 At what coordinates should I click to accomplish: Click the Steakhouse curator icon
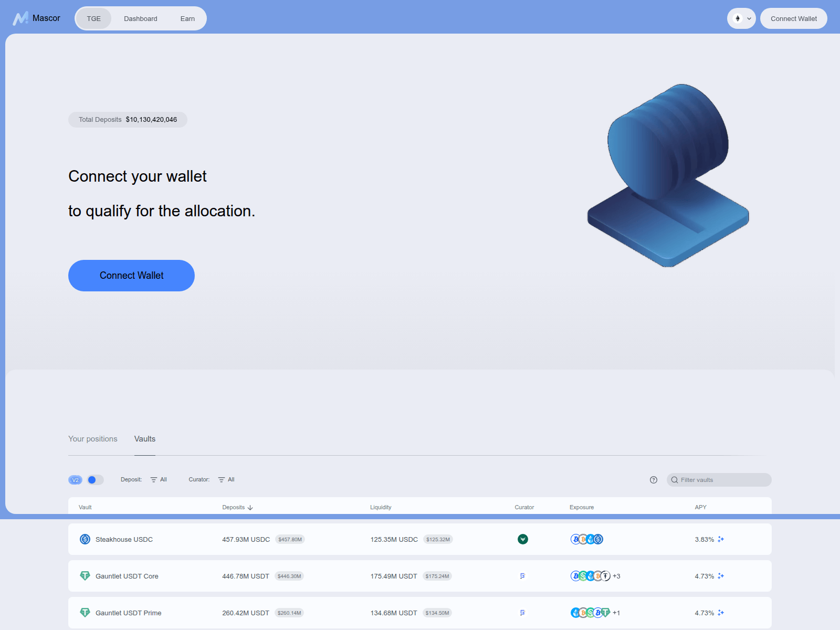pos(522,539)
